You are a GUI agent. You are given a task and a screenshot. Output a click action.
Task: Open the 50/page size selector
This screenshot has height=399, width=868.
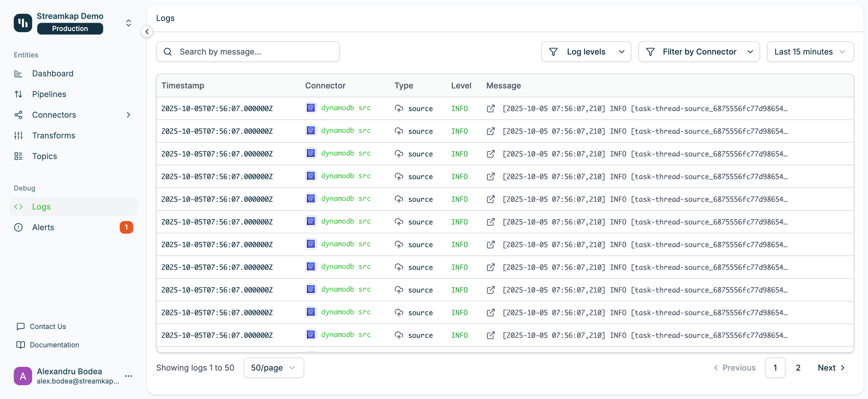[273, 368]
